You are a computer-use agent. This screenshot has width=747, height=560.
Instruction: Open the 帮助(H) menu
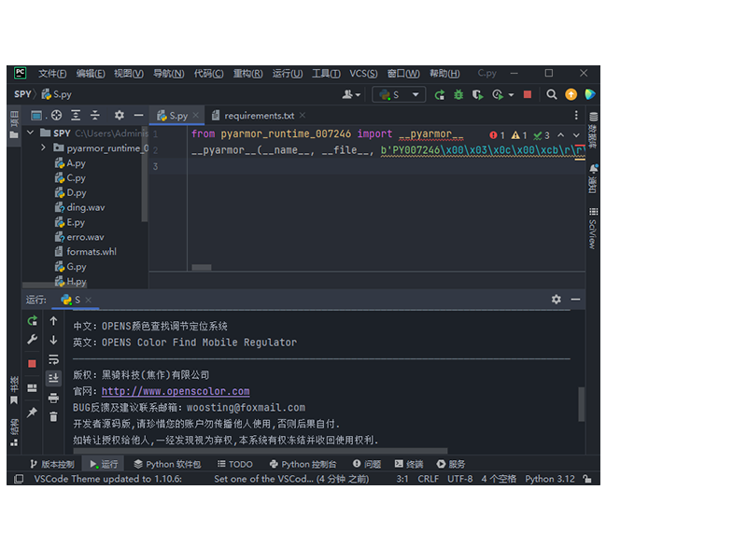click(444, 74)
